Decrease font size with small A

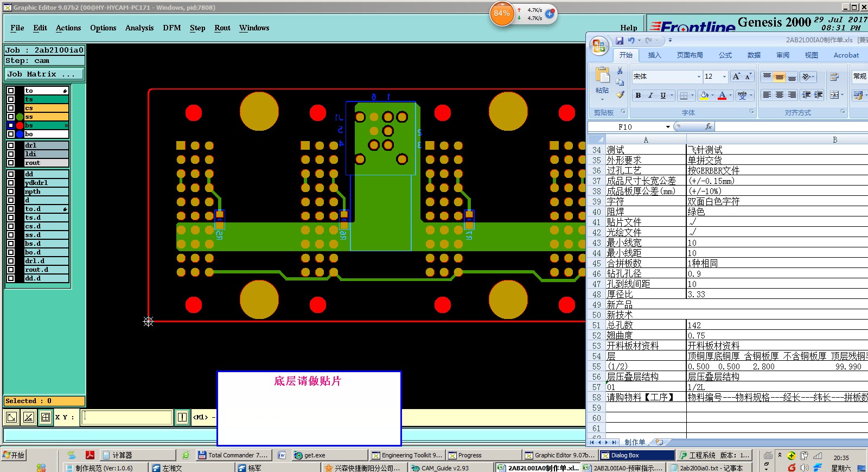(748, 76)
